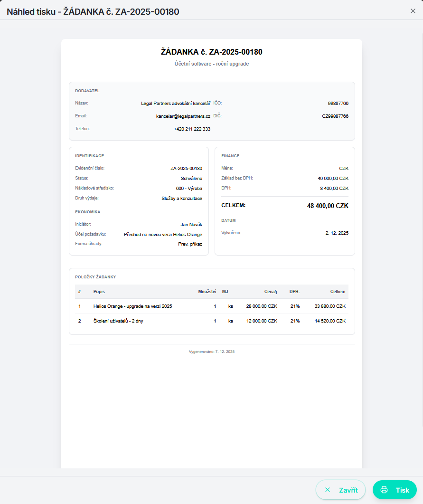Viewport: 423px width, 504px height.
Task: Click the initiator name Jan Novák
Action: click(x=191, y=225)
